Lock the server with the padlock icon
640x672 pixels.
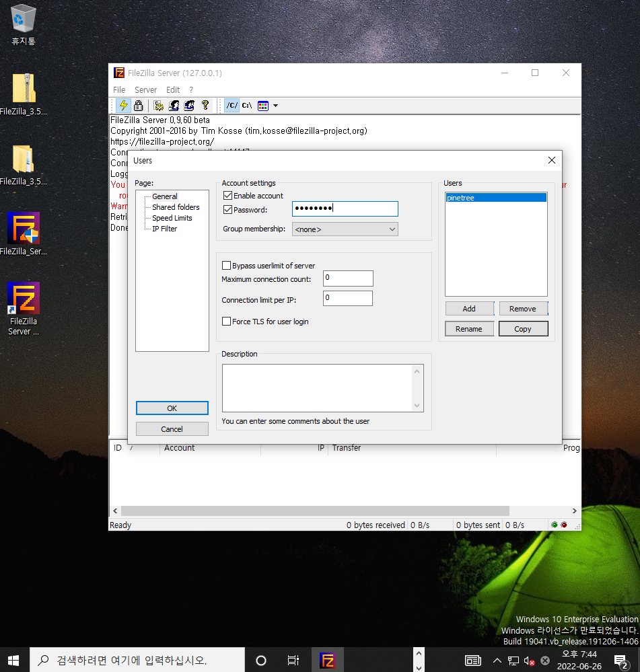click(x=138, y=106)
